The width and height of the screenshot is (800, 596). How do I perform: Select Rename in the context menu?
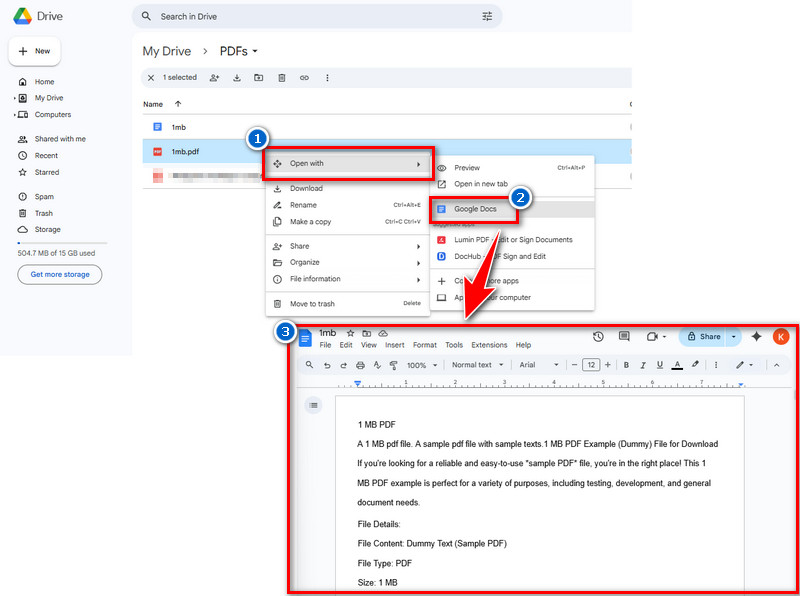(x=348, y=205)
